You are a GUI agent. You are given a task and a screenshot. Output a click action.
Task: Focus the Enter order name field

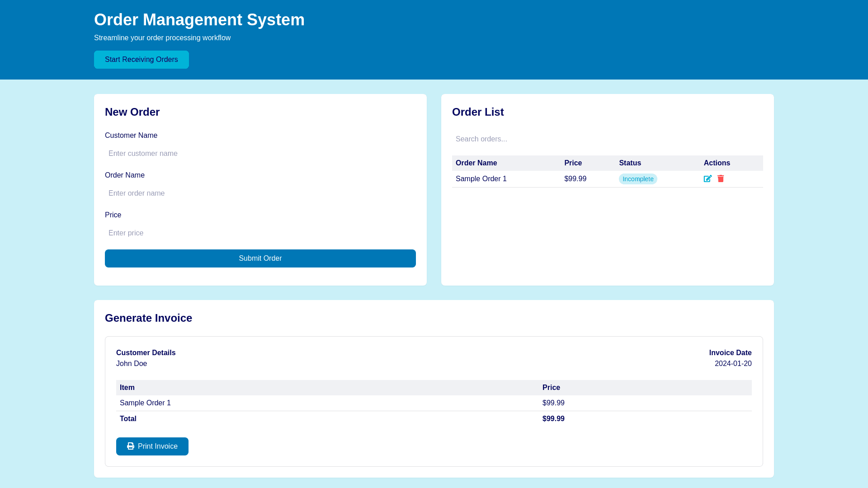[260, 193]
